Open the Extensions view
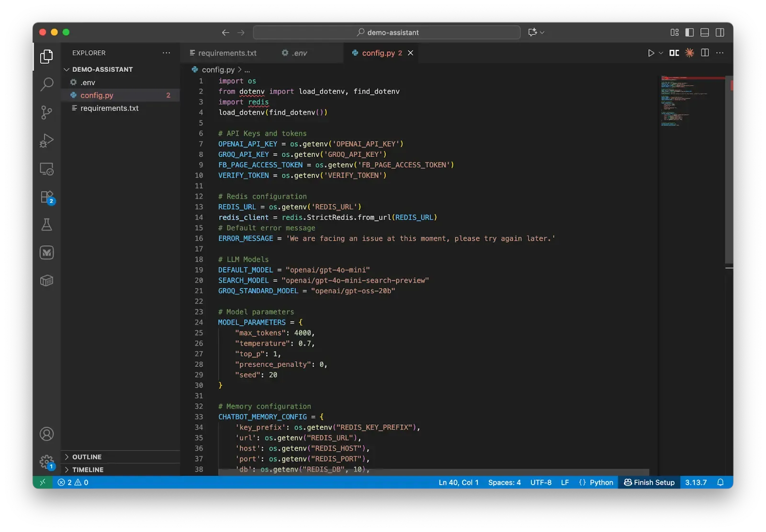 [x=46, y=197]
